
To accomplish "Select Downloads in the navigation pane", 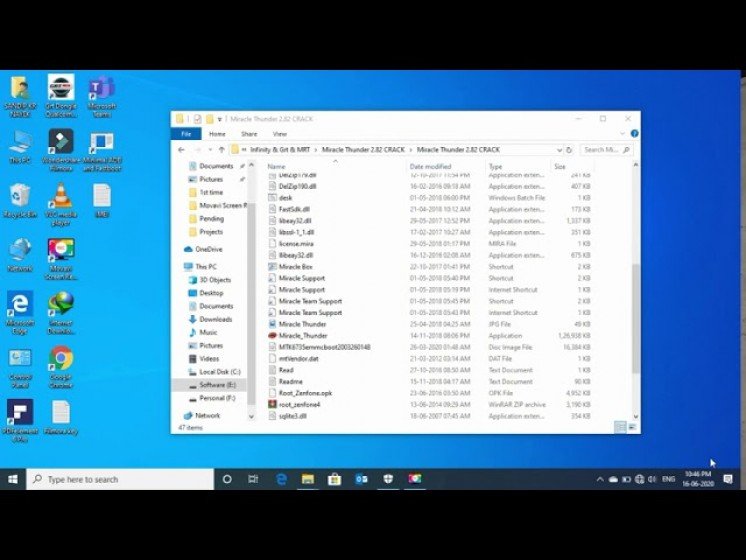I will pos(215,319).
